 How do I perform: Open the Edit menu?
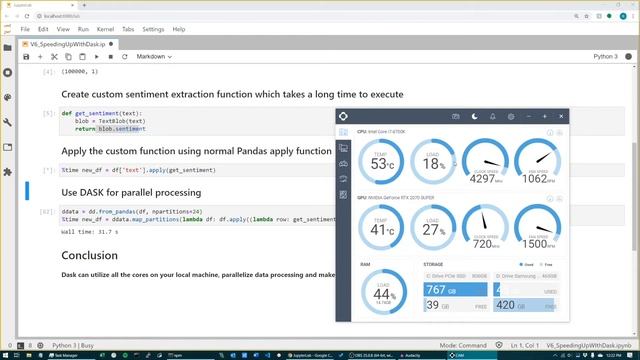[x=43, y=29]
